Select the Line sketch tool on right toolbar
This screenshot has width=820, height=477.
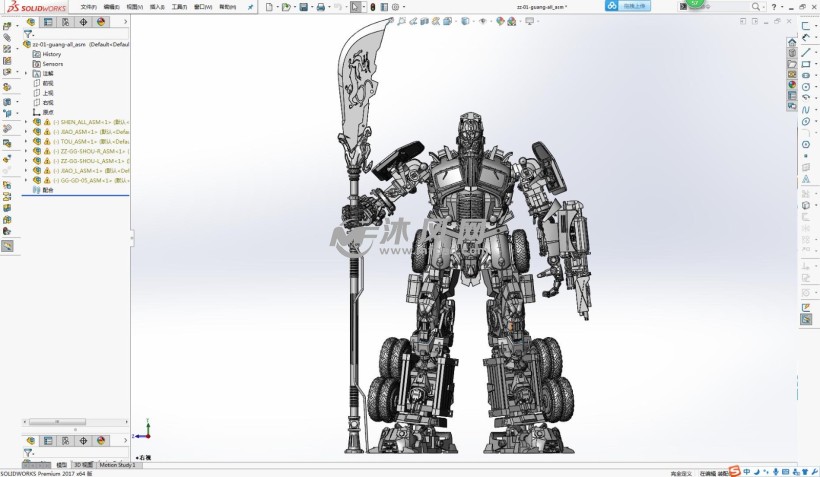tap(806, 52)
